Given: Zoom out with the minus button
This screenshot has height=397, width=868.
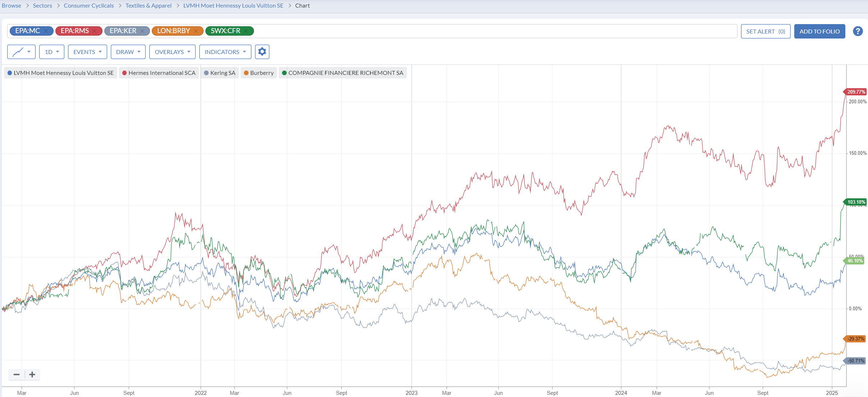Looking at the screenshot, I should point(17,375).
